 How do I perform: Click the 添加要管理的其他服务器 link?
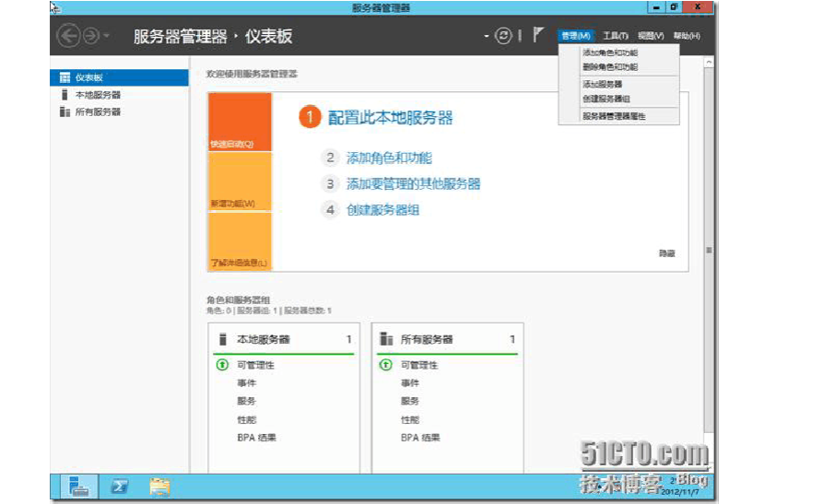tap(413, 183)
